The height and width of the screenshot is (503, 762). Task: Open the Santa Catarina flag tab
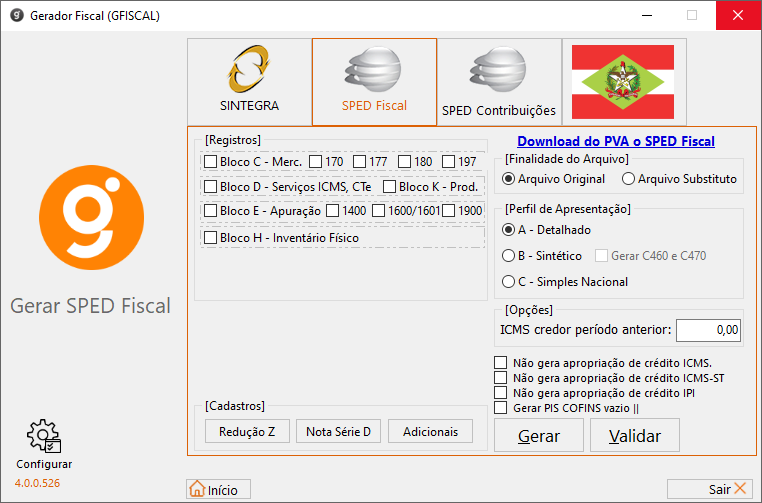coord(624,82)
